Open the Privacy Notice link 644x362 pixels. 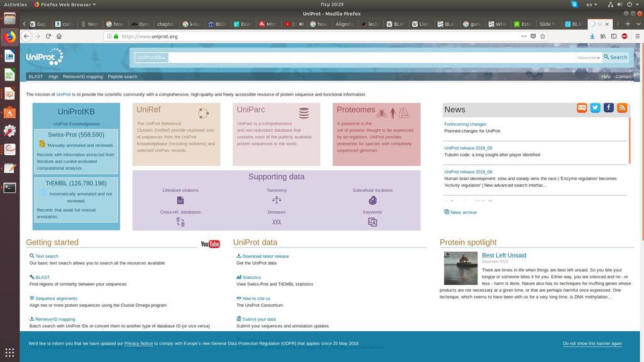pyautogui.click(x=138, y=344)
